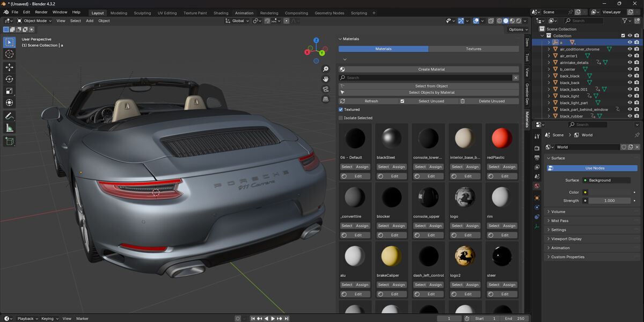Screen dimensions: 644x322
Task: Switch to the Geometry Nodes workspace tab
Action: [x=330, y=13]
